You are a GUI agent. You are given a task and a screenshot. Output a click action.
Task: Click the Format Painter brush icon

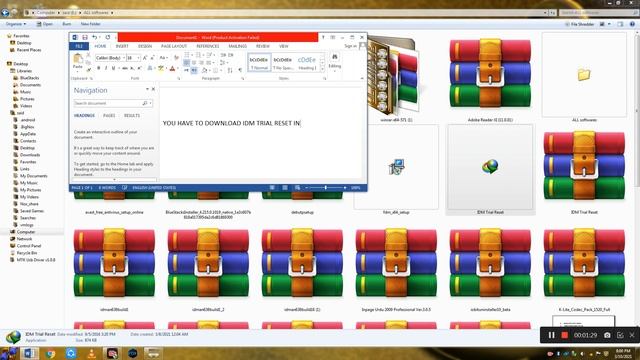tap(88, 70)
